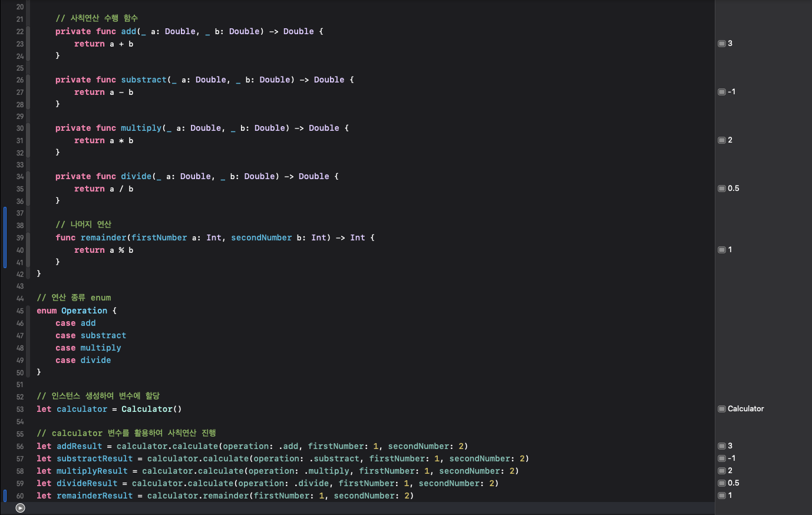Show the inline result for the substractResult line
Screen dimensions: 812x515
[721, 458]
